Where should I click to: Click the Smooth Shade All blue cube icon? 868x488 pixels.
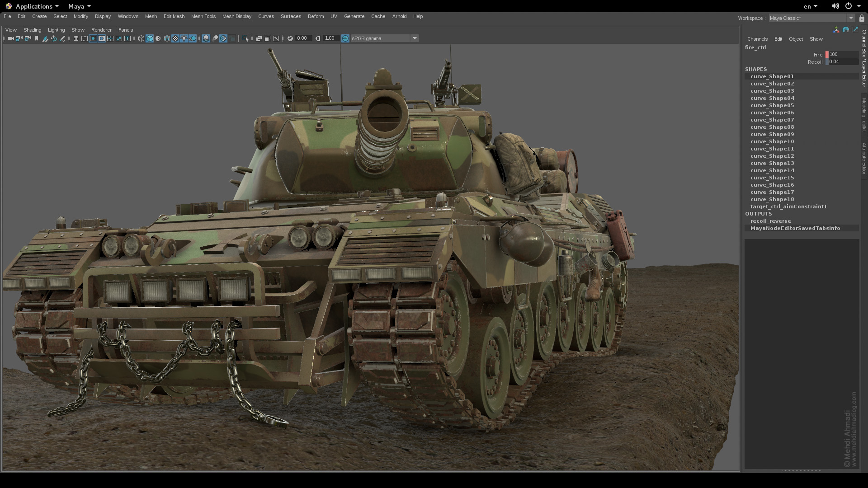pyautogui.click(x=150, y=38)
